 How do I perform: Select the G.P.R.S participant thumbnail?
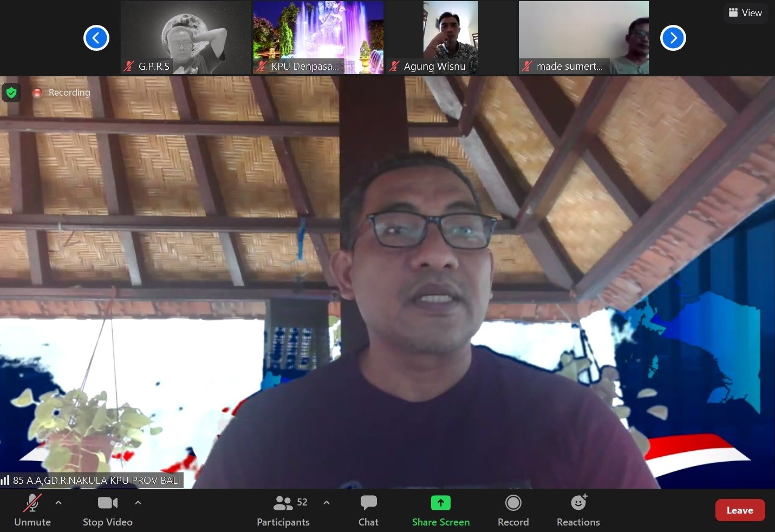click(185, 37)
